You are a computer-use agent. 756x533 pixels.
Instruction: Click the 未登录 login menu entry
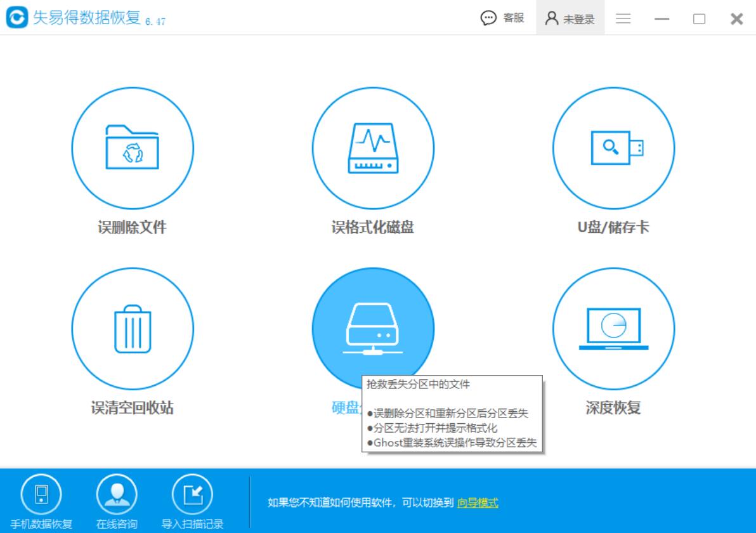tap(578, 19)
